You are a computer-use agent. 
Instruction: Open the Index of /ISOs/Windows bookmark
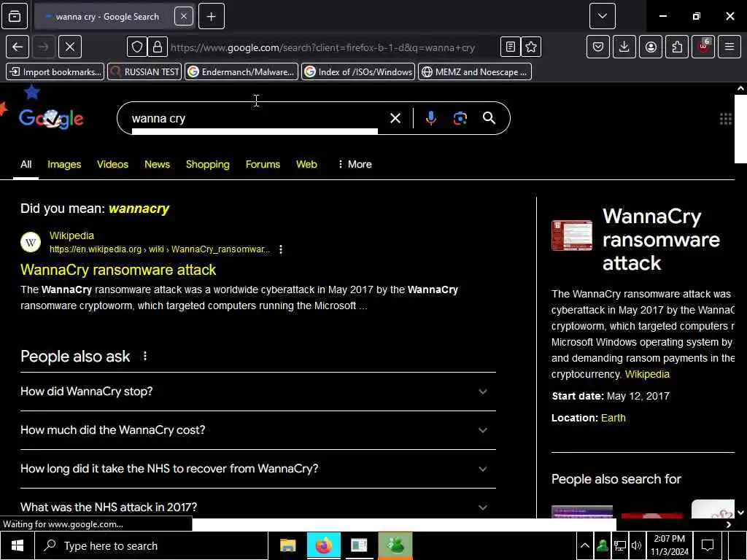coord(358,72)
